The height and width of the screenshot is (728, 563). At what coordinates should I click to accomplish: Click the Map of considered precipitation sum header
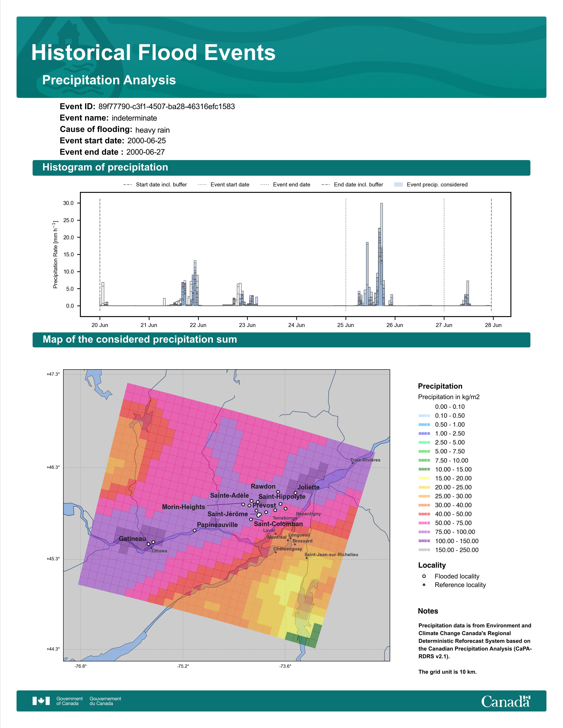click(x=140, y=339)
